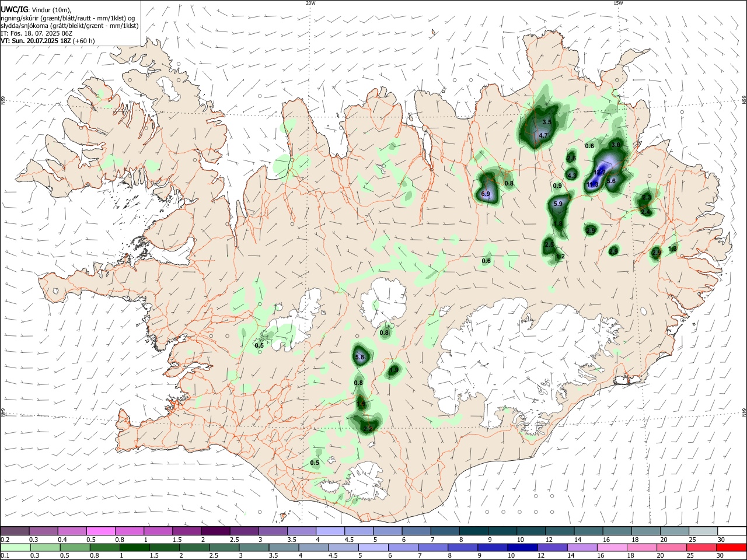Select light pink swatch between 16 and 18, lower legend
The image size is (747, 560).
611,547
